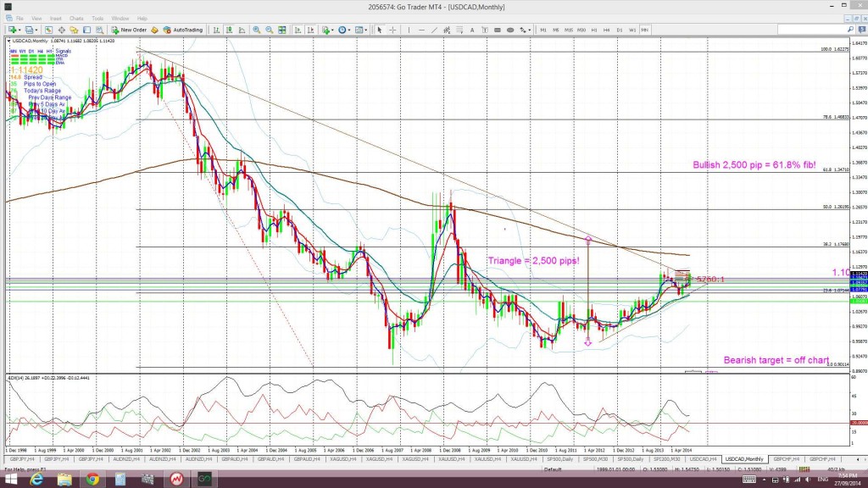
Task: Click the New Order button
Action: click(x=129, y=30)
